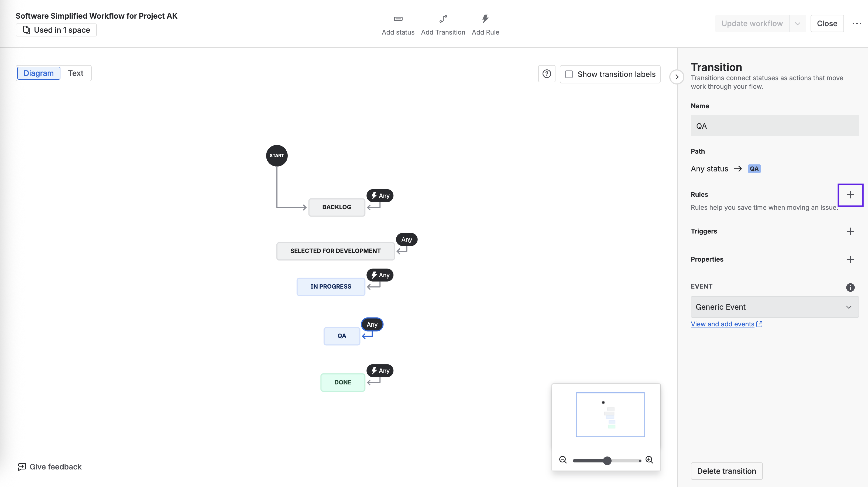Click the zoom out magnifier icon

point(563,460)
